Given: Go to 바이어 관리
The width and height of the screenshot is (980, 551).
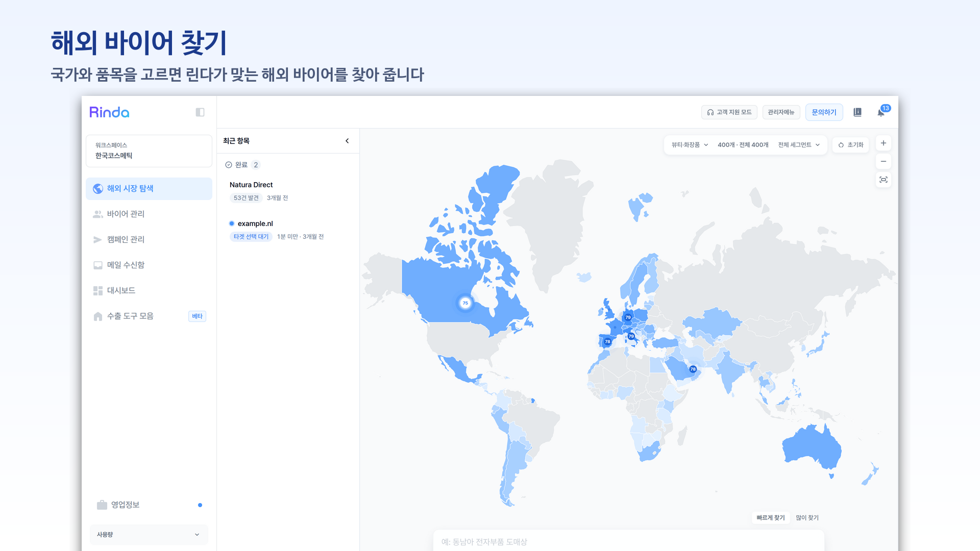Looking at the screenshot, I should [149, 214].
